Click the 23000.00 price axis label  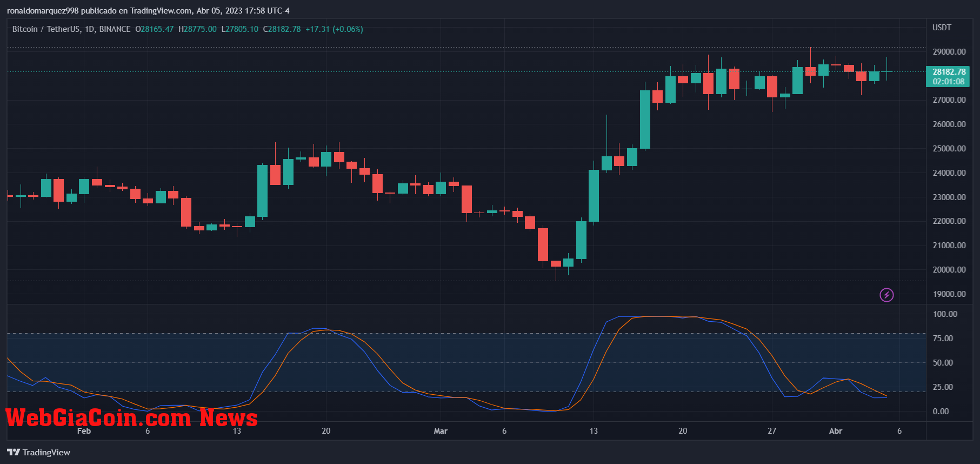(x=949, y=197)
